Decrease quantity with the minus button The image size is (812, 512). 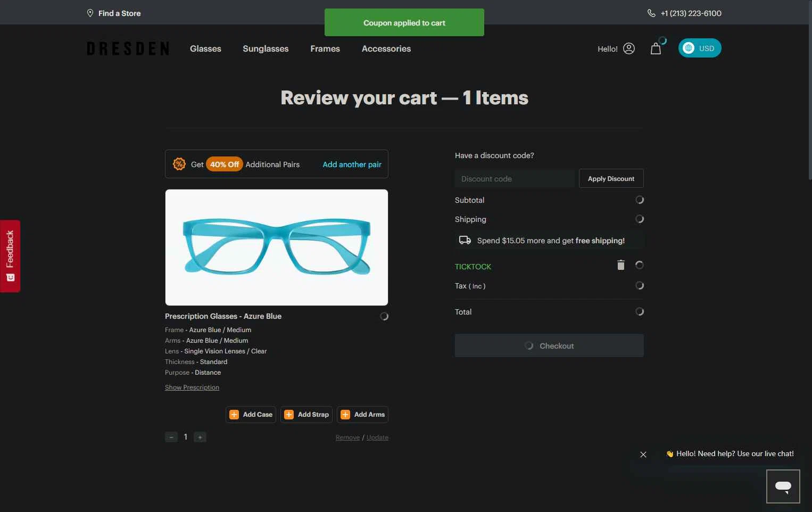(x=171, y=437)
